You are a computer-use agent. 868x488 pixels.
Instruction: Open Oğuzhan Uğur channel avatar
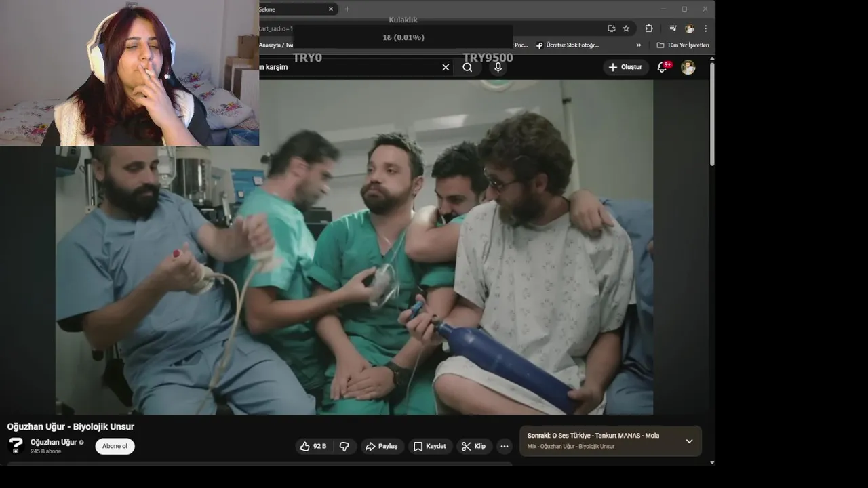click(16, 446)
